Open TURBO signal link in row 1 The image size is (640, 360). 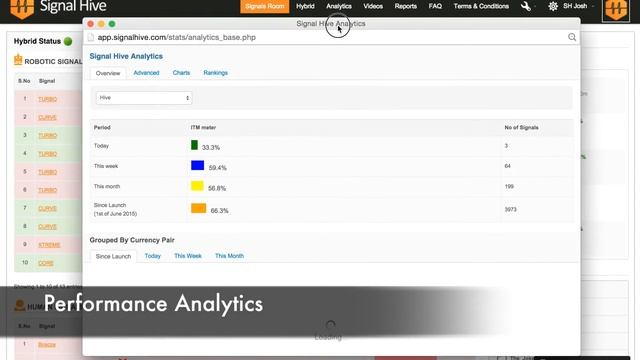(47, 99)
